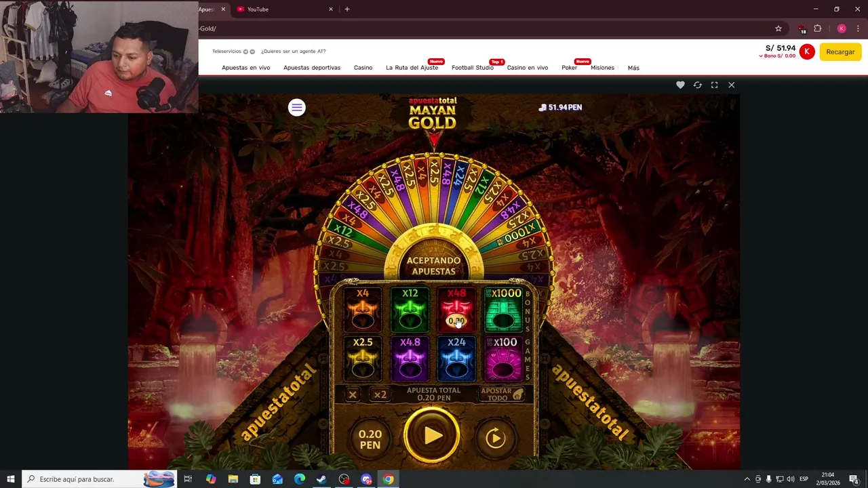Image resolution: width=868 pixels, height=488 pixels.
Task: Open File Explorer from taskbar
Action: tap(233, 479)
